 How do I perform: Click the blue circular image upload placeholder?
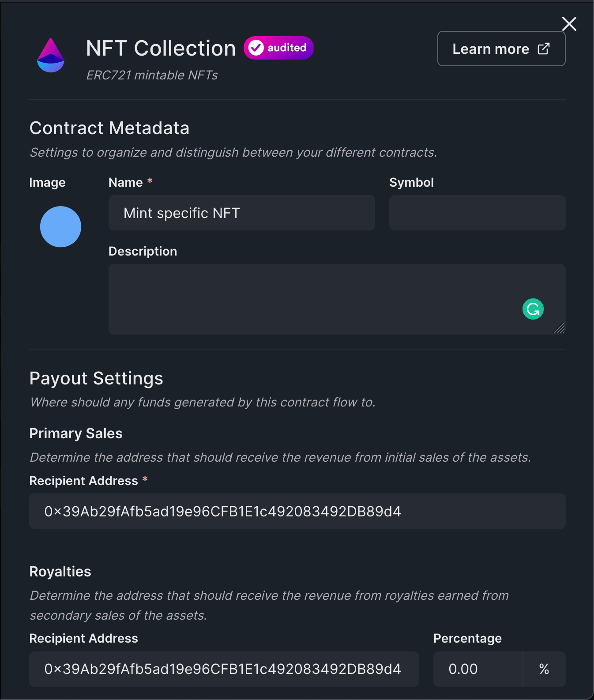tap(60, 226)
